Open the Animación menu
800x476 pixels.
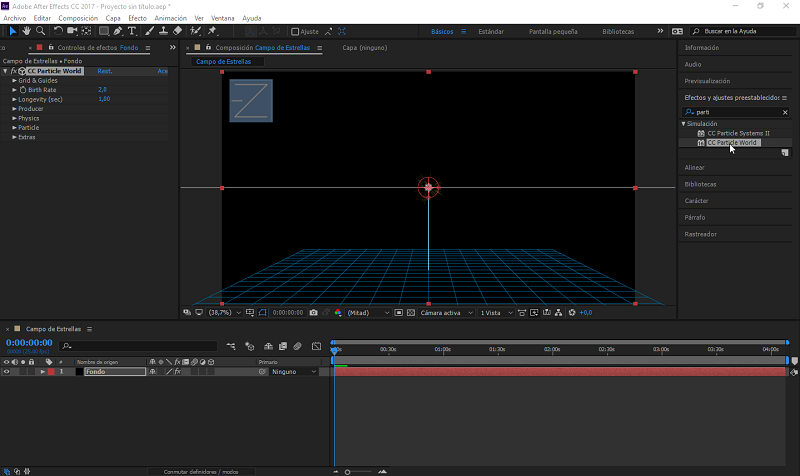click(x=170, y=18)
